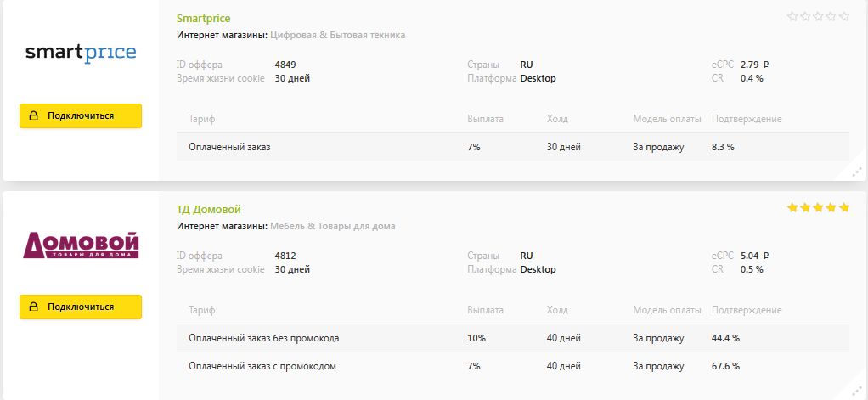The width and height of the screenshot is (868, 400).
Task: Open the ТД Домовой offer title link
Action: (209, 210)
